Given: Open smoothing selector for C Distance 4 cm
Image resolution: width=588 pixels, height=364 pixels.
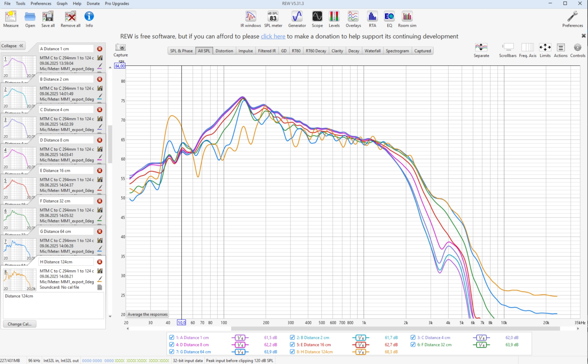Looking at the screenshot, I should pyautogui.click(x=481, y=338).
